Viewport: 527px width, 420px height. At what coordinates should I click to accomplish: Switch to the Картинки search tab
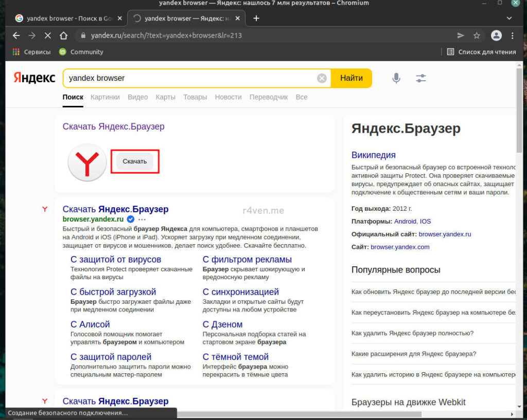[x=105, y=97]
